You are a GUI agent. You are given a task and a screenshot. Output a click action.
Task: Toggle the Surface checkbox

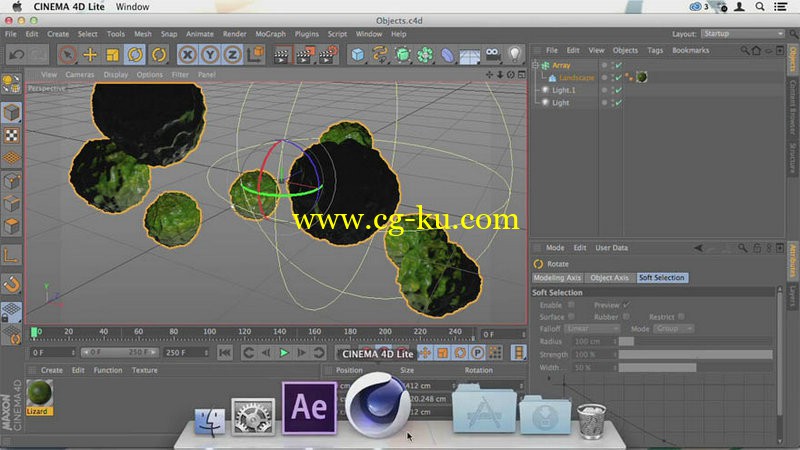[571, 317]
